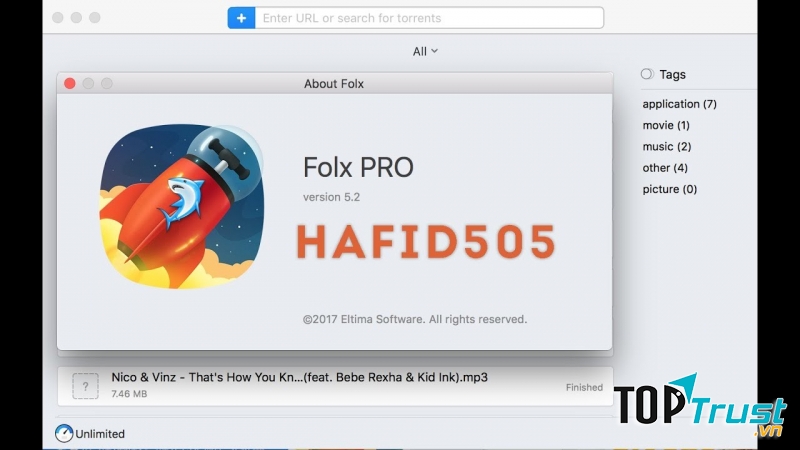Click the version 5.2 label
Screen dimensions: 800x450
331,197
